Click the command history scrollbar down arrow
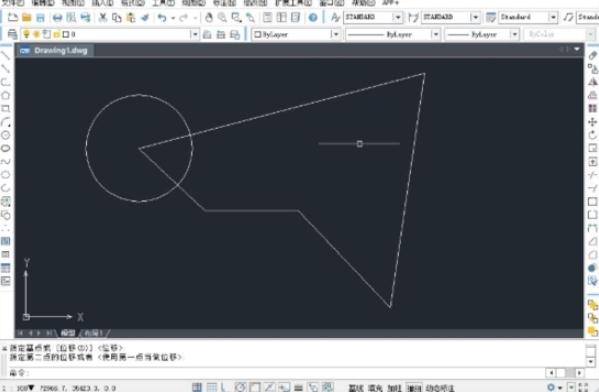Image resolution: width=599 pixels, height=392 pixels. point(591,361)
